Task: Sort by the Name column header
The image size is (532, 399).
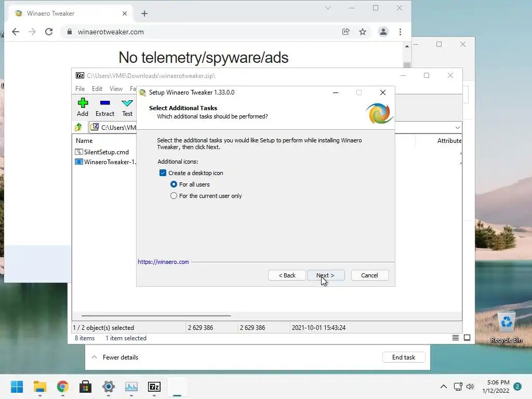Action: tap(84, 140)
